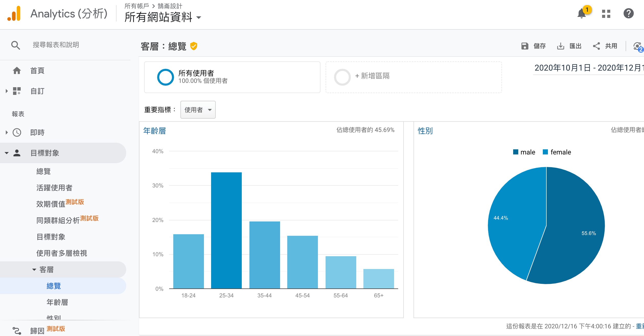Click the 佔總使用者的 45.69% text
This screenshot has width=644, height=336.
(365, 130)
